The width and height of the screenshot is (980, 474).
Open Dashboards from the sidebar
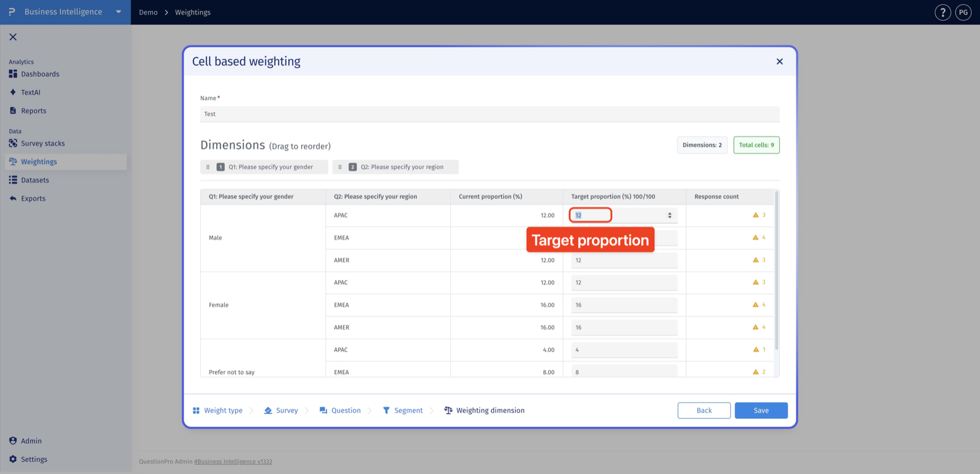40,74
